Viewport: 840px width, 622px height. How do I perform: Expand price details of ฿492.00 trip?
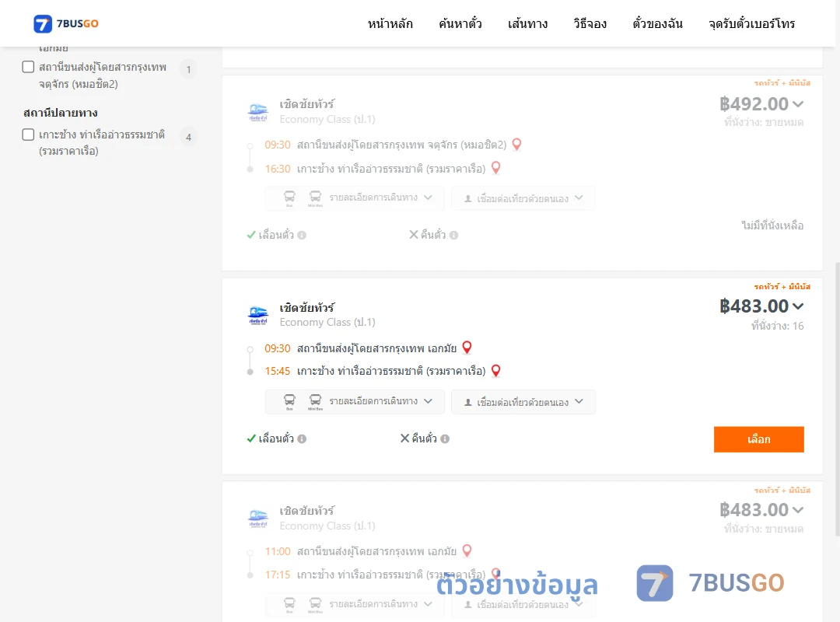(x=798, y=104)
